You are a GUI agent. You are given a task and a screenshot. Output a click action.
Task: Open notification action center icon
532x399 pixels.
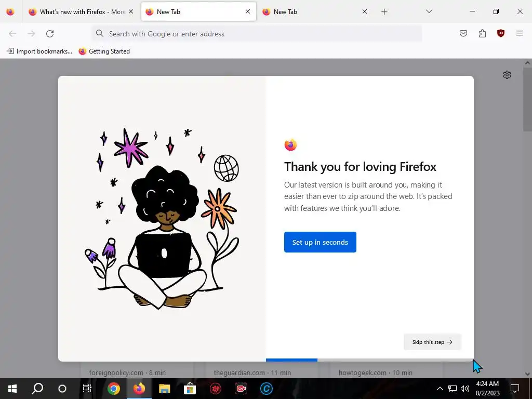click(515, 389)
